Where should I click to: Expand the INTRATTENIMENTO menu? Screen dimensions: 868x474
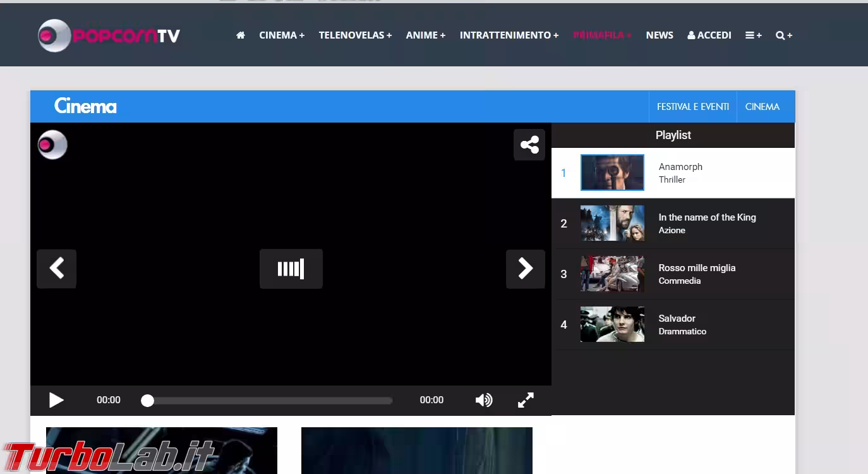coord(509,35)
